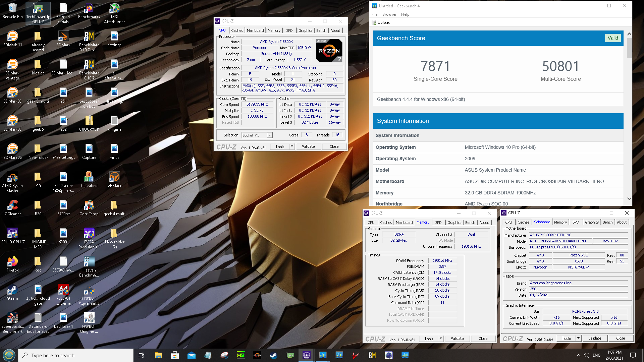644x362 pixels.
Task: Click ENG language indicator in tray
Action: coord(596,355)
